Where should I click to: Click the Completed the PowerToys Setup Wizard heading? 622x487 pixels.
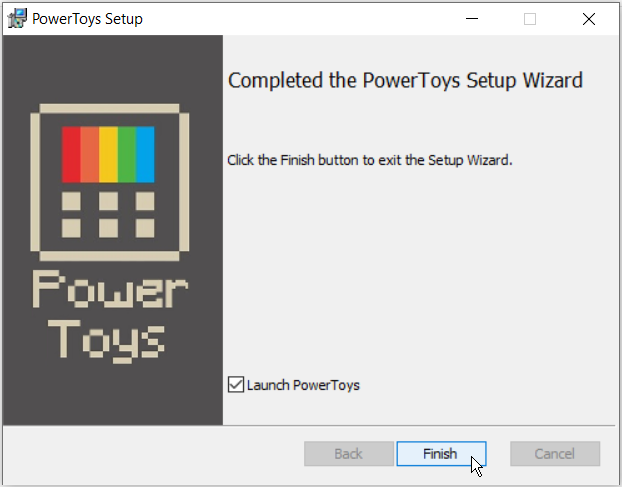tap(405, 81)
